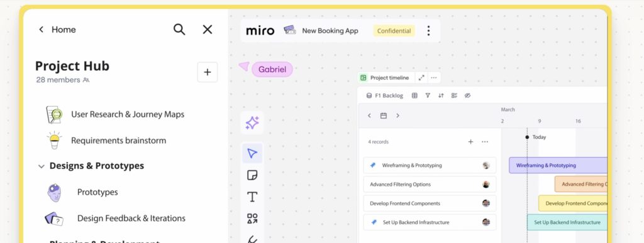Go to previous timeline period
The width and height of the screenshot is (644, 243).
[x=369, y=116]
